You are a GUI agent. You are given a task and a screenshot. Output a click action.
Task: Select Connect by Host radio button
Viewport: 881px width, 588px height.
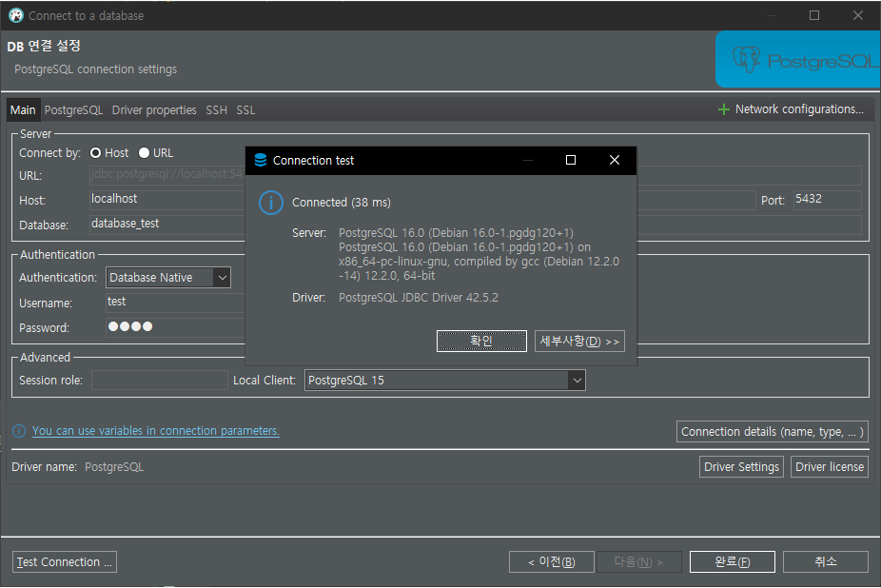coord(96,153)
